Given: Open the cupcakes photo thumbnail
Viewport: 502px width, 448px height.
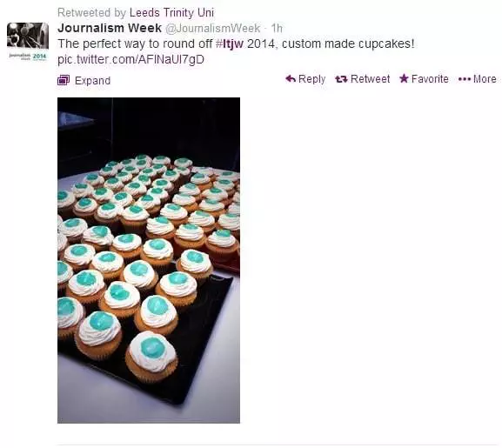Looking at the screenshot, I should coord(149,260).
